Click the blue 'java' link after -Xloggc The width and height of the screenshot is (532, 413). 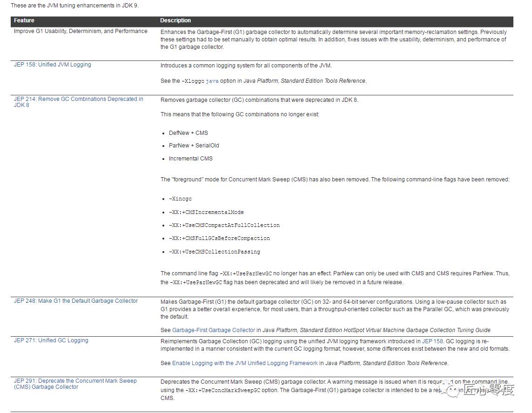click(212, 81)
